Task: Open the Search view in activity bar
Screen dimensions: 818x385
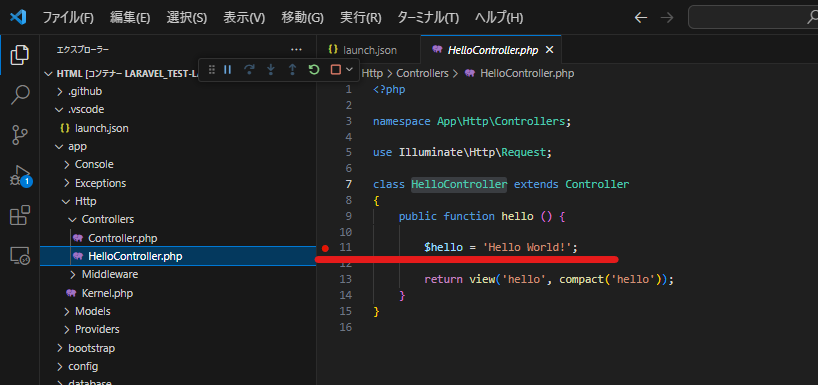Action: 20,94
